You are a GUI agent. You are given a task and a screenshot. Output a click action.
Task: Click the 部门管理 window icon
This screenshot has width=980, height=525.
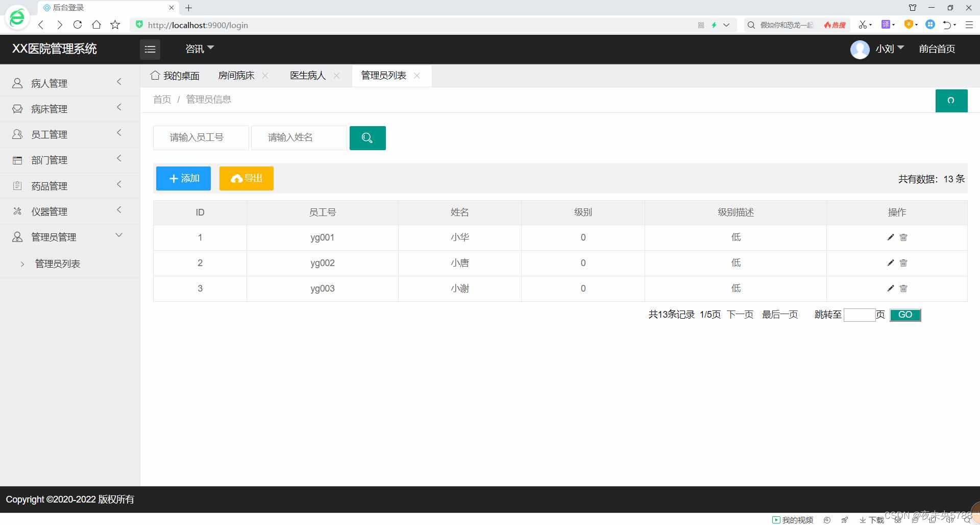tap(17, 160)
